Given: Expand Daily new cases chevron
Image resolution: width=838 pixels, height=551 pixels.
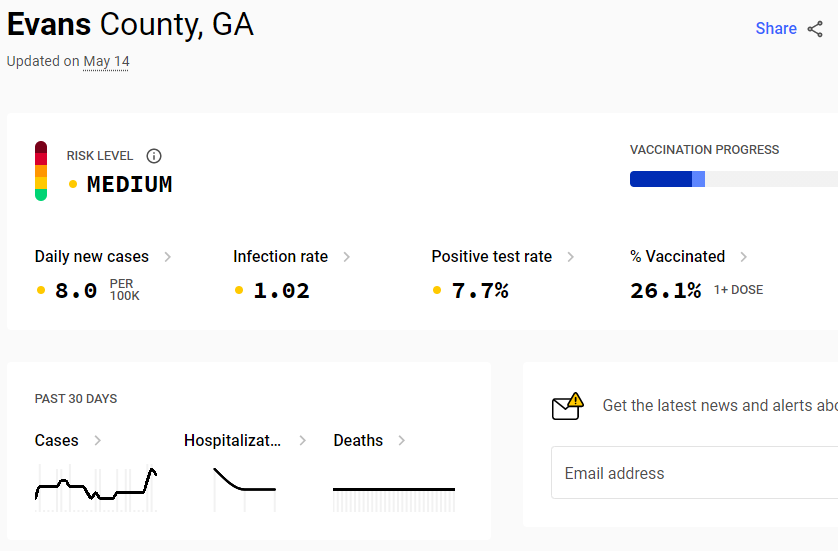Looking at the screenshot, I should click(x=168, y=257).
